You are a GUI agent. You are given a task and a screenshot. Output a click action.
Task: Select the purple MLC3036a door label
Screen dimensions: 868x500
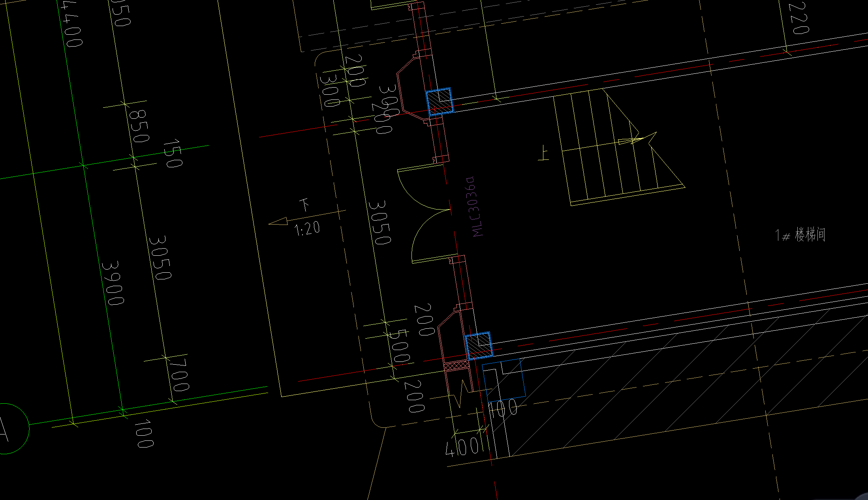click(474, 207)
